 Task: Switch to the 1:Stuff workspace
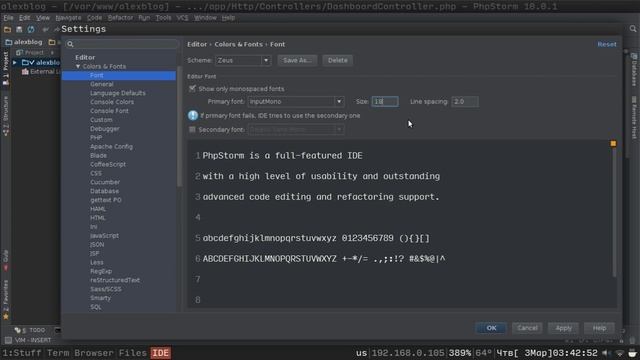(22, 353)
